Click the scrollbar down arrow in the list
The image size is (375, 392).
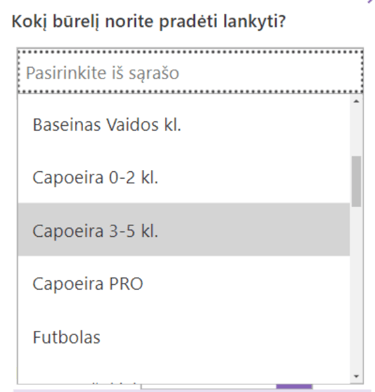click(x=356, y=377)
